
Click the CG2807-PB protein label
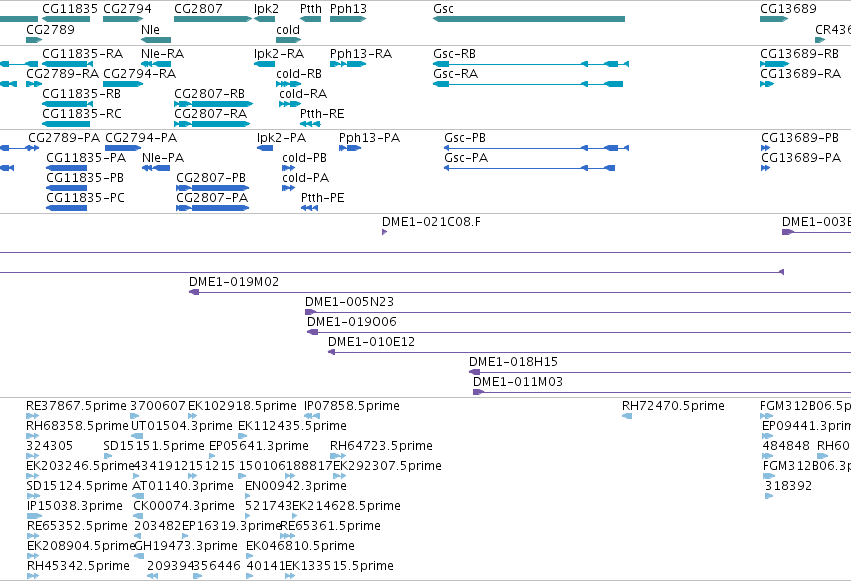point(211,177)
